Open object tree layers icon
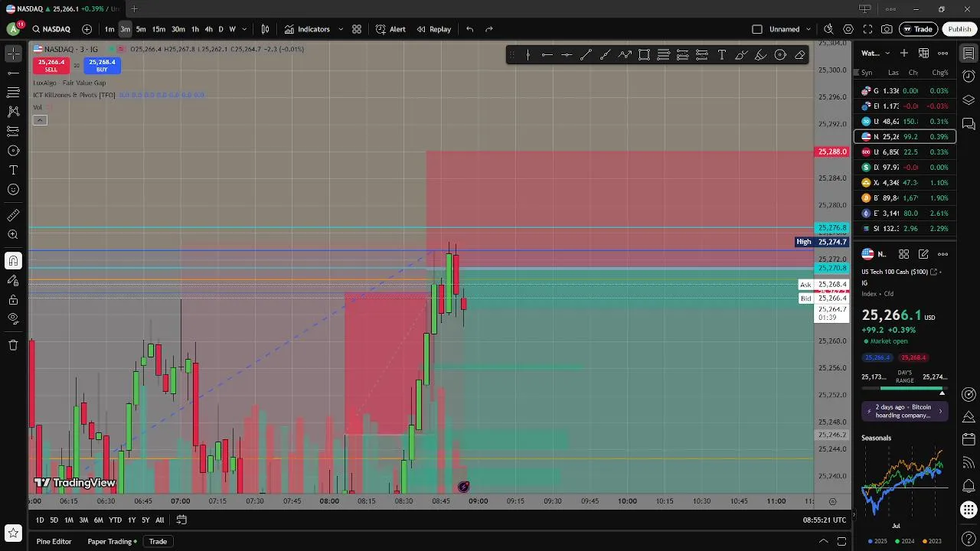The height and width of the screenshot is (551, 980). coord(969,100)
